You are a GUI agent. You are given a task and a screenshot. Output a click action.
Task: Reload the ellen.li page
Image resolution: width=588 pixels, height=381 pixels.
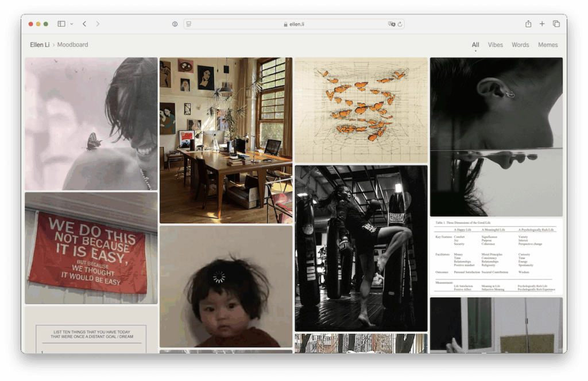coord(400,24)
